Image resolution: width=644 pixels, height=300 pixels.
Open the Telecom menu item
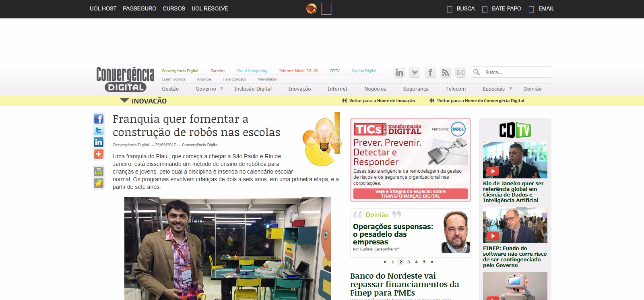click(x=456, y=89)
